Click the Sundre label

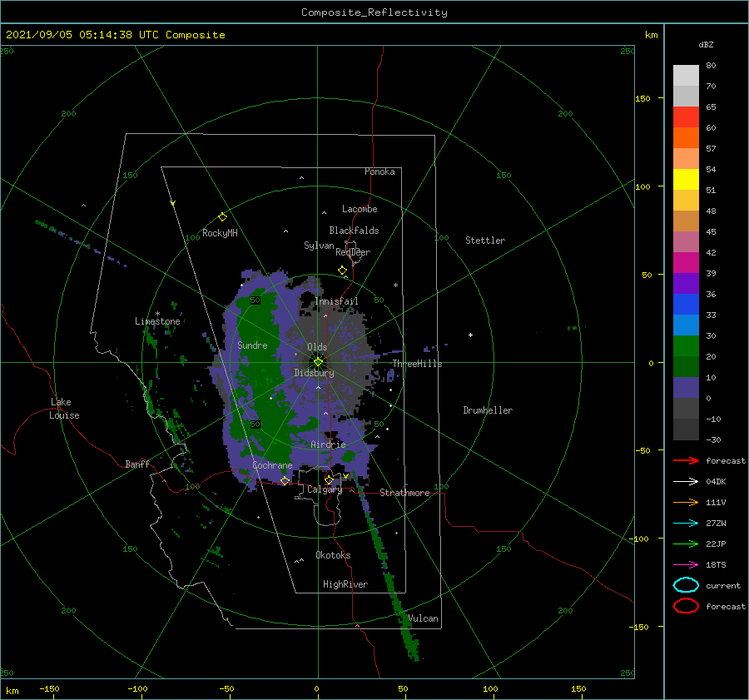(253, 345)
